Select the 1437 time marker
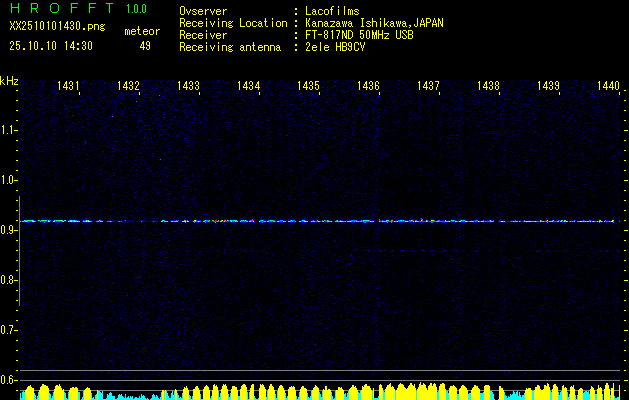 click(x=428, y=87)
